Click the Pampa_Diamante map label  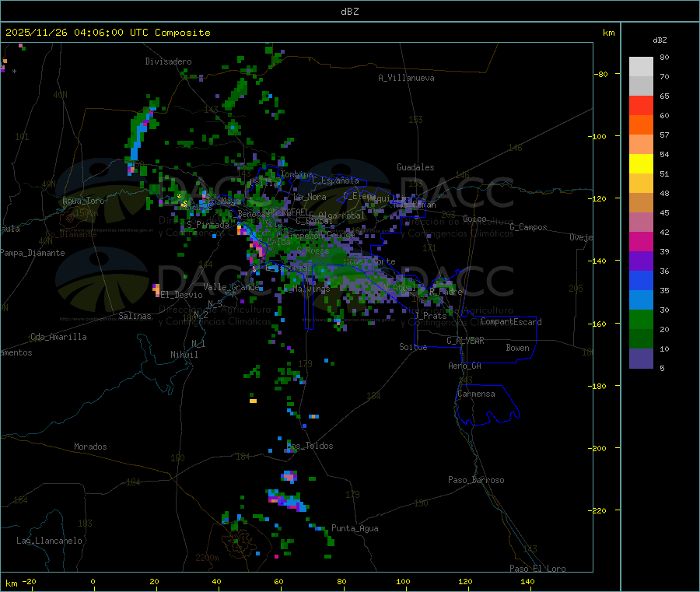[33, 253]
